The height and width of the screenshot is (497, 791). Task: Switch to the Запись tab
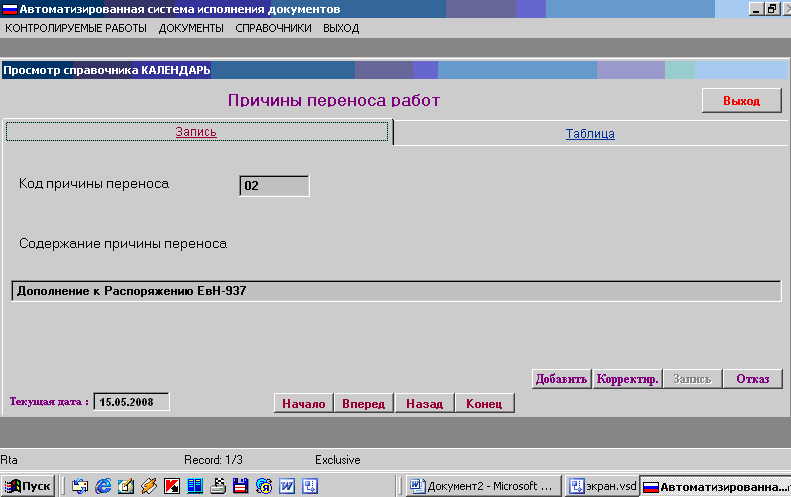(197, 132)
